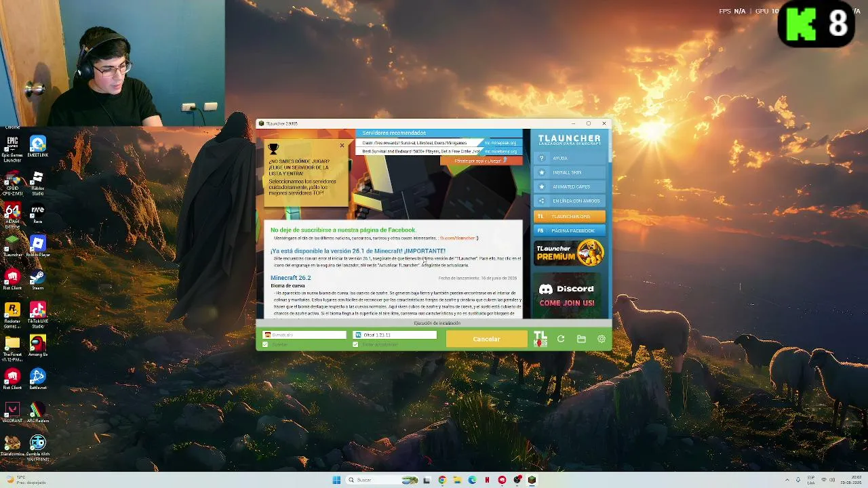
Task: Click the 'Minecraft 26.2' heading
Action: pos(290,278)
